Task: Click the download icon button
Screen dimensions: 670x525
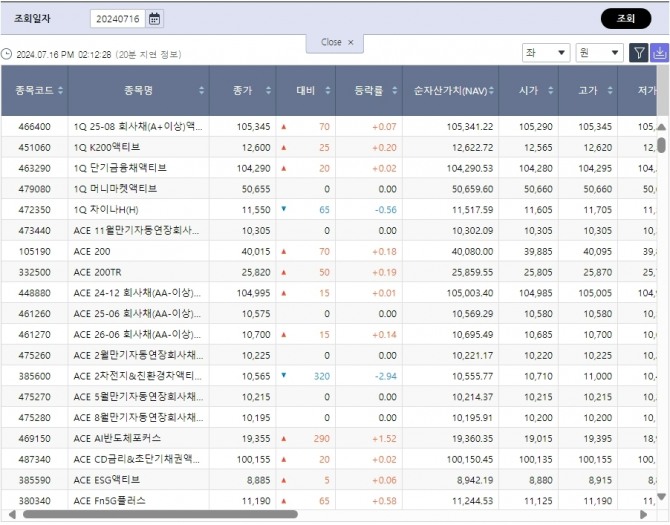Action: (x=659, y=53)
